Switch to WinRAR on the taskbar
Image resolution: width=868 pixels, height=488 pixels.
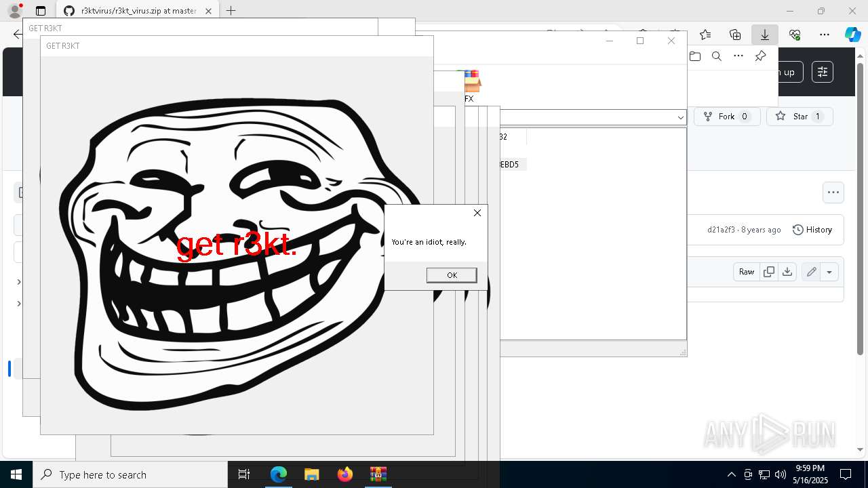pyautogui.click(x=378, y=474)
